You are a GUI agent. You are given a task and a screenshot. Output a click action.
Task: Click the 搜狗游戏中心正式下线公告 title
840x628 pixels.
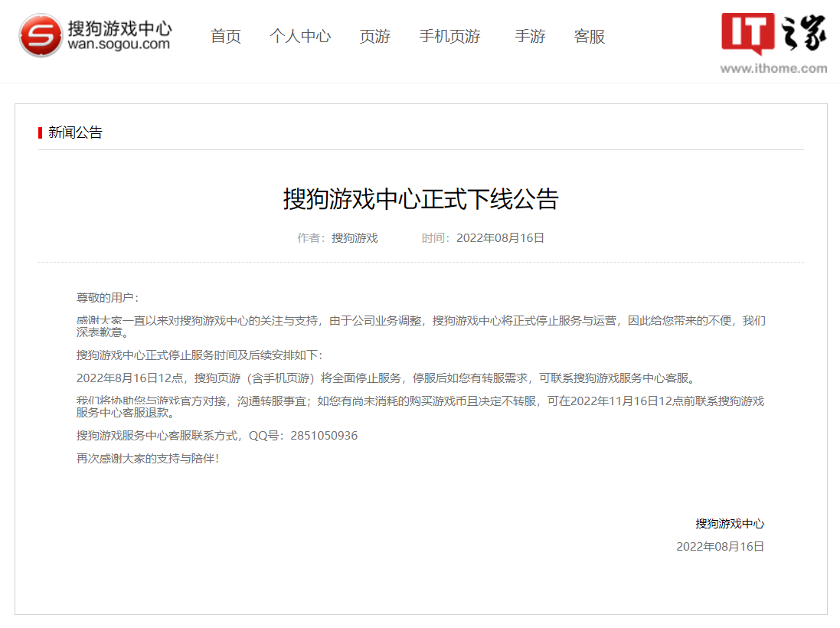click(420, 199)
